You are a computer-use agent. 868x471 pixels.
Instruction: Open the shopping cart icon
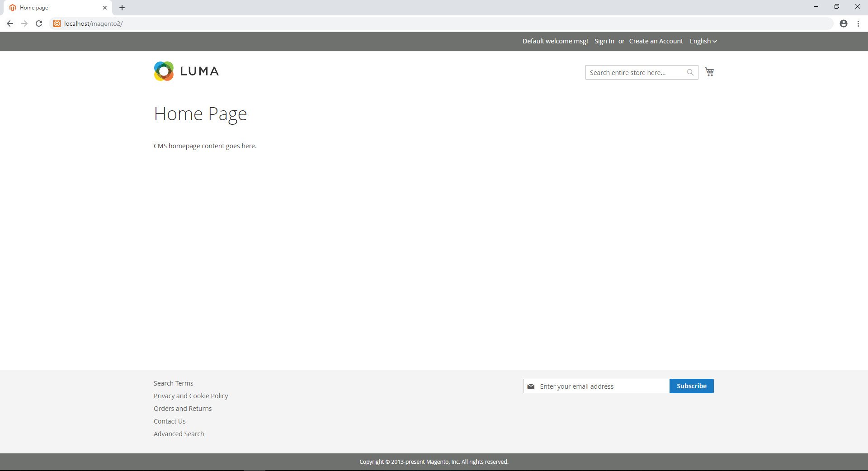709,72
